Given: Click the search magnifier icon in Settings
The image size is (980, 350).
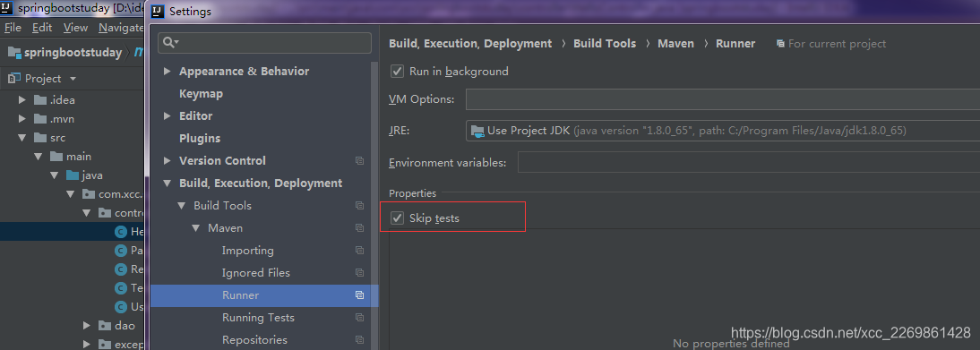Looking at the screenshot, I should (x=170, y=42).
